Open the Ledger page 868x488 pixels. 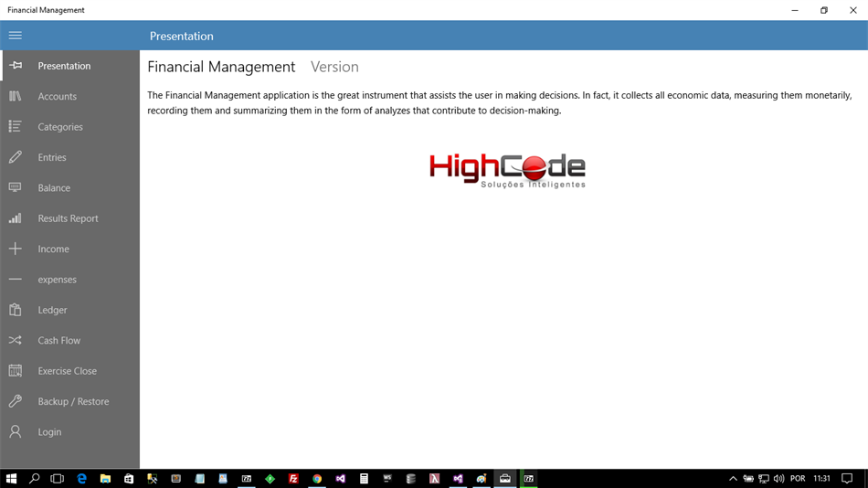(69, 310)
